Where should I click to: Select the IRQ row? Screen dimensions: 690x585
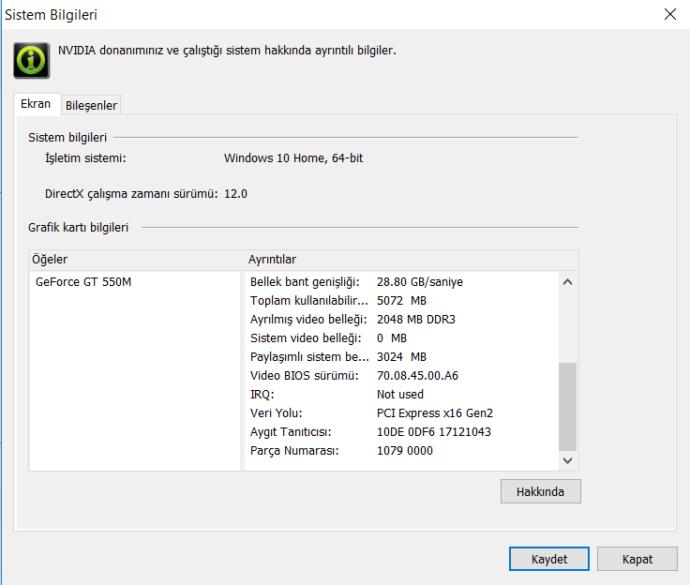click(x=401, y=394)
